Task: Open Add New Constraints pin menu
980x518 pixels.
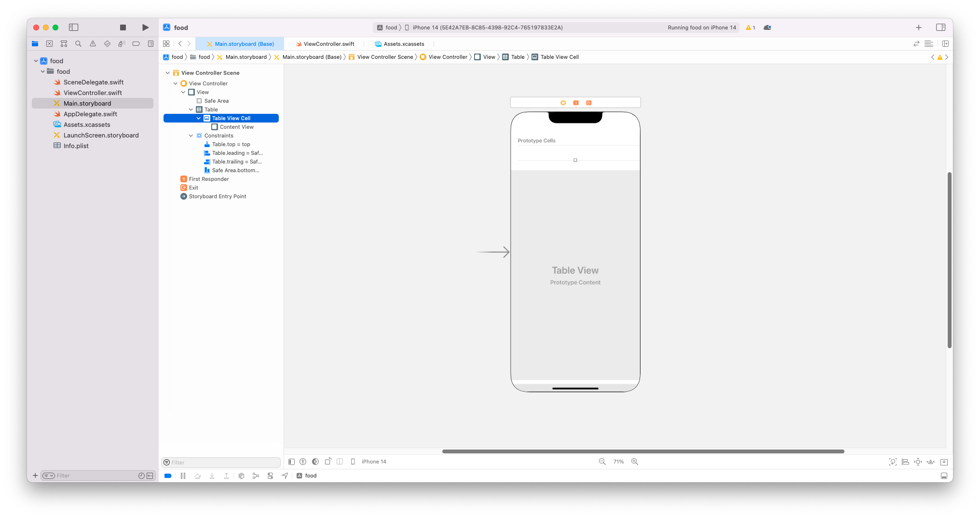Action: point(918,462)
